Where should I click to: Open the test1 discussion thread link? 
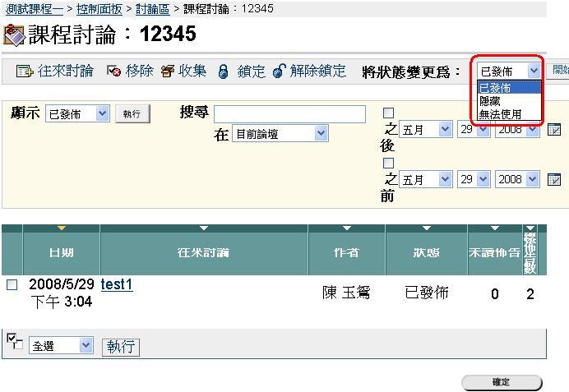tap(117, 284)
